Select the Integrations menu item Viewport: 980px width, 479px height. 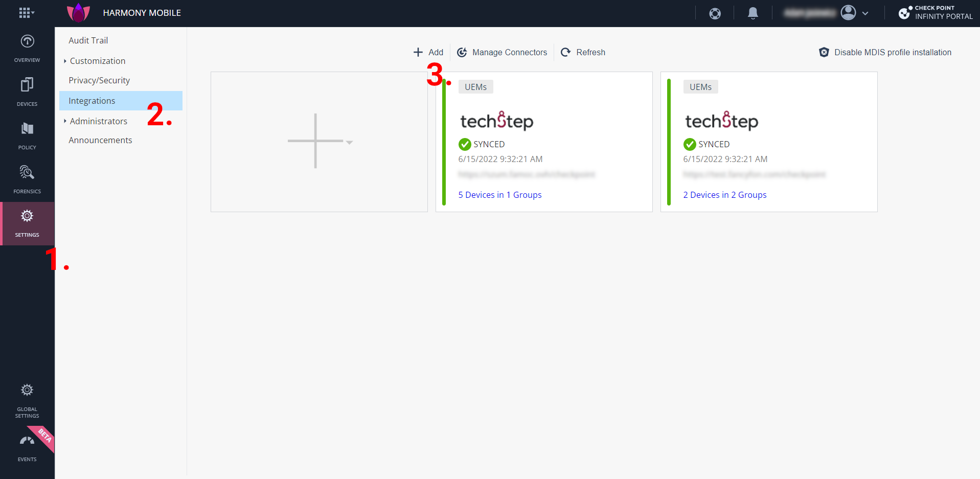(92, 101)
